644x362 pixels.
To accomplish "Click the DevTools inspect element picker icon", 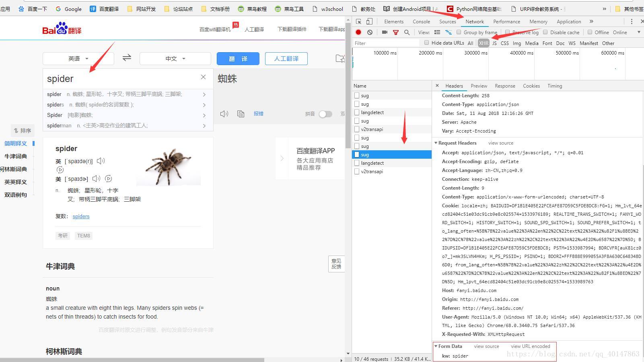I will tap(358, 21).
